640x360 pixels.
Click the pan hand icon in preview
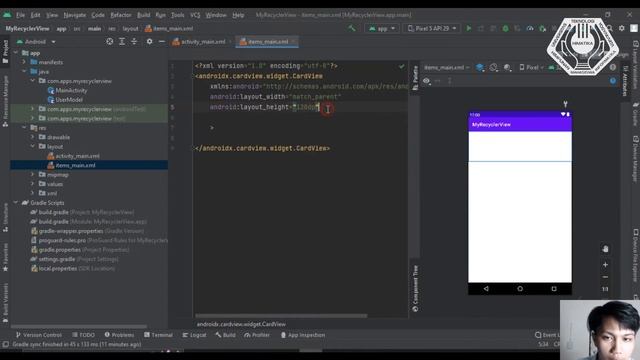(x=605, y=249)
